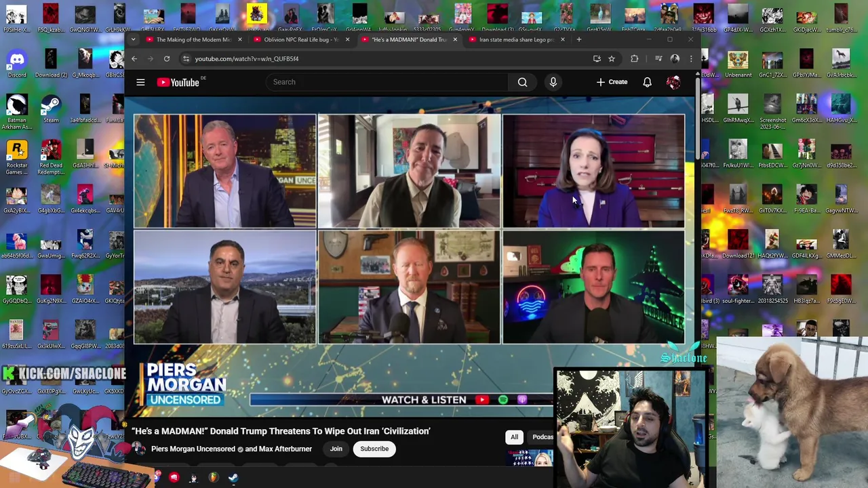Viewport: 868px width, 488px height.
Task: Go back with the browser back arrow
Action: 134,59
